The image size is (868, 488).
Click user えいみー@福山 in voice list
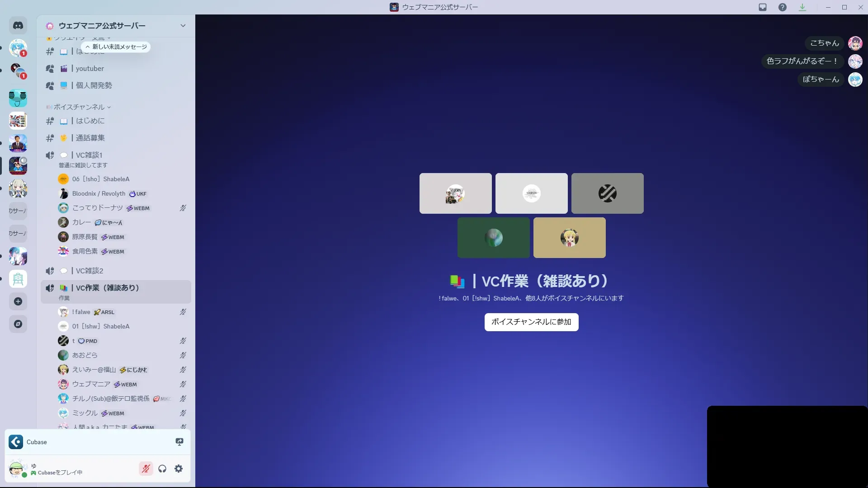(94, 370)
